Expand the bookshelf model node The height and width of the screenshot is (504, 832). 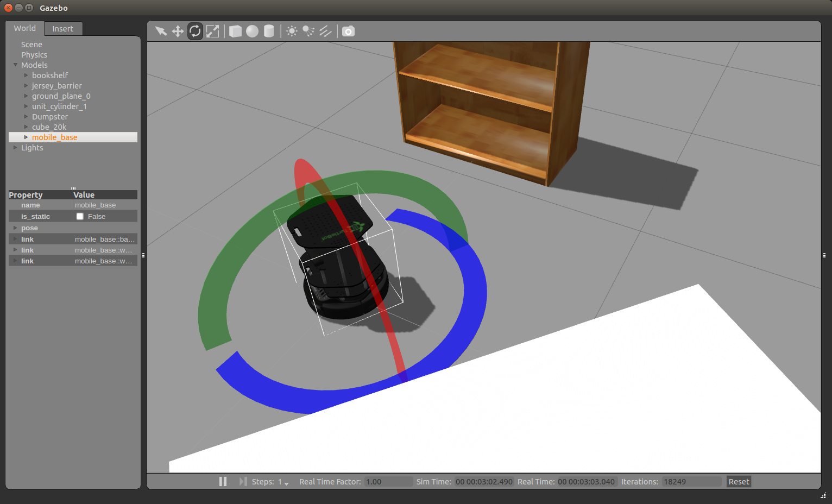[26, 75]
